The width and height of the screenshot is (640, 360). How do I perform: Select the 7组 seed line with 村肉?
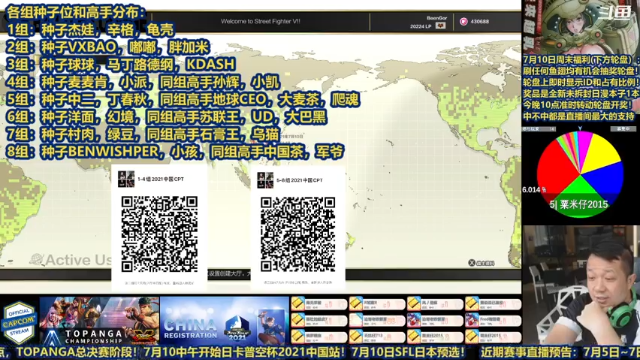click(143, 134)
